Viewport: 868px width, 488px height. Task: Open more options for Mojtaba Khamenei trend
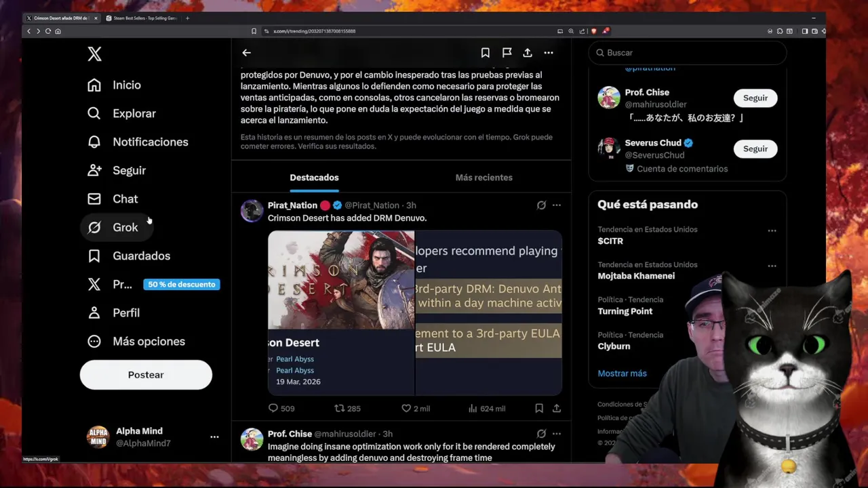pos(772,266)
